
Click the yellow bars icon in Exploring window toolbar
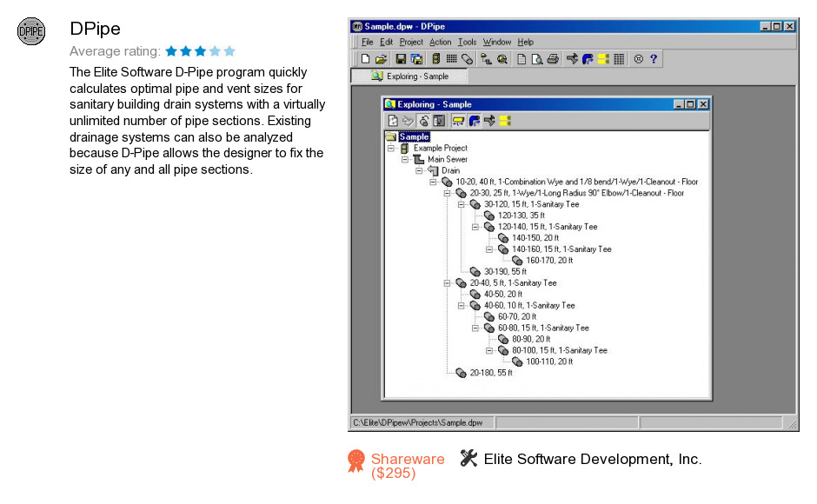(x=505, y=121)
